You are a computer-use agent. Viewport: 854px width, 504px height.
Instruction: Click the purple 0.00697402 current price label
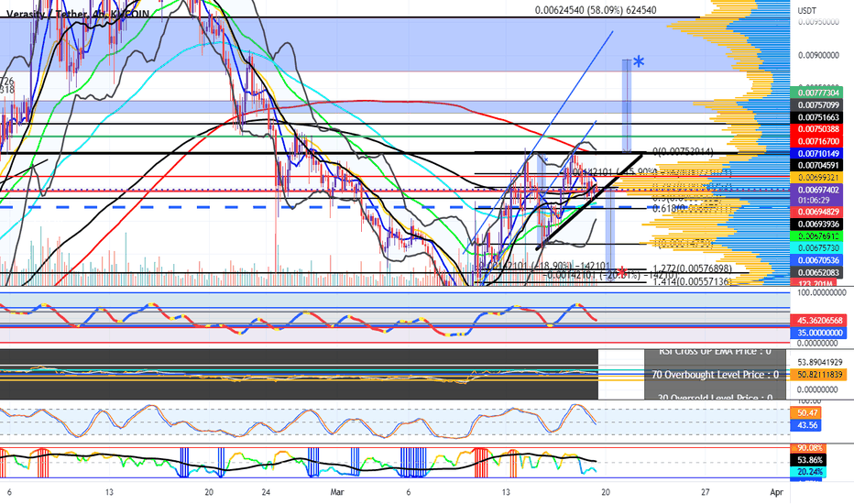816,190
